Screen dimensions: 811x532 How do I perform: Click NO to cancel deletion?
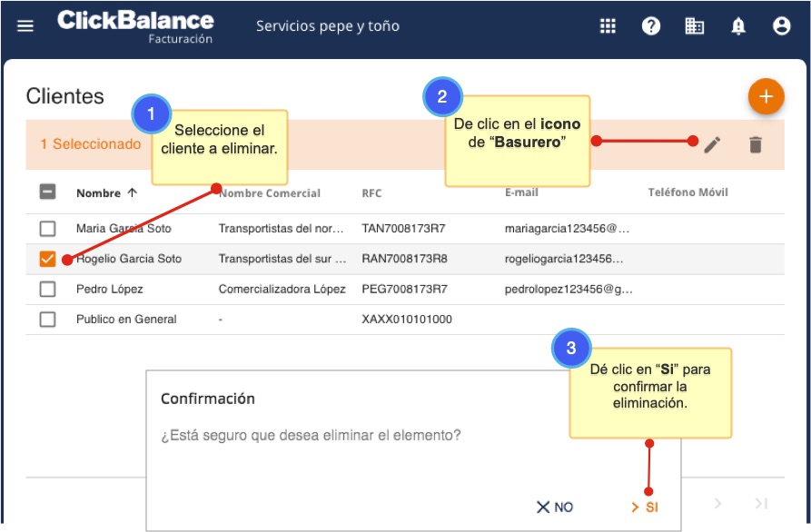point(555,507)
